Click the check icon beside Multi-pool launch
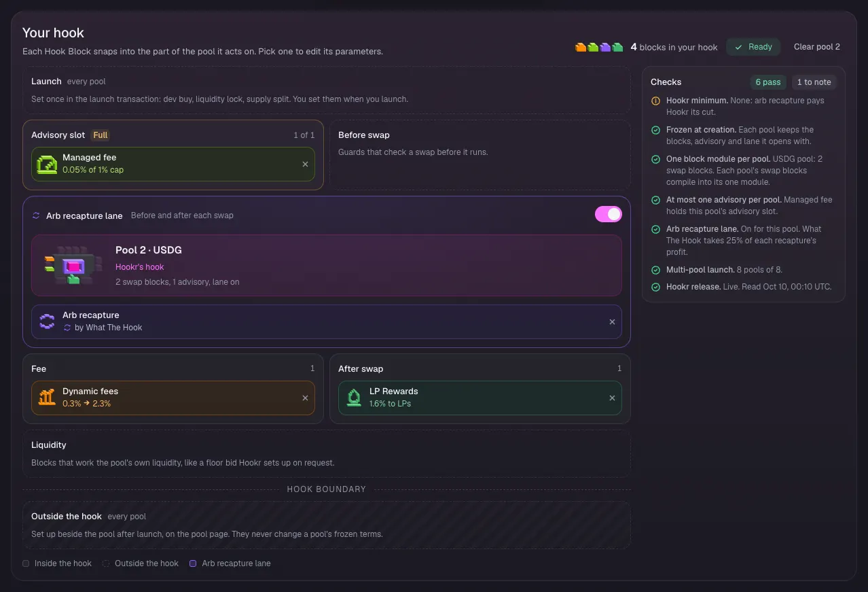868x592 pixels. click(655, 270)
